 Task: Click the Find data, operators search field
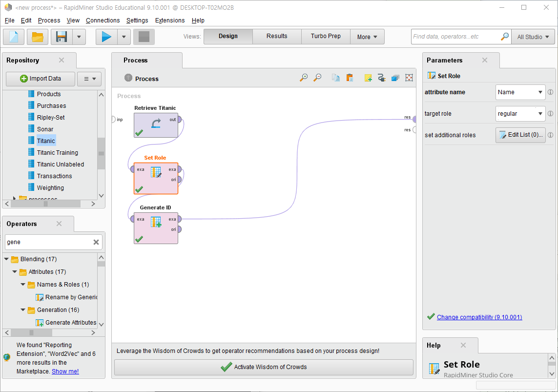point(455,37)
